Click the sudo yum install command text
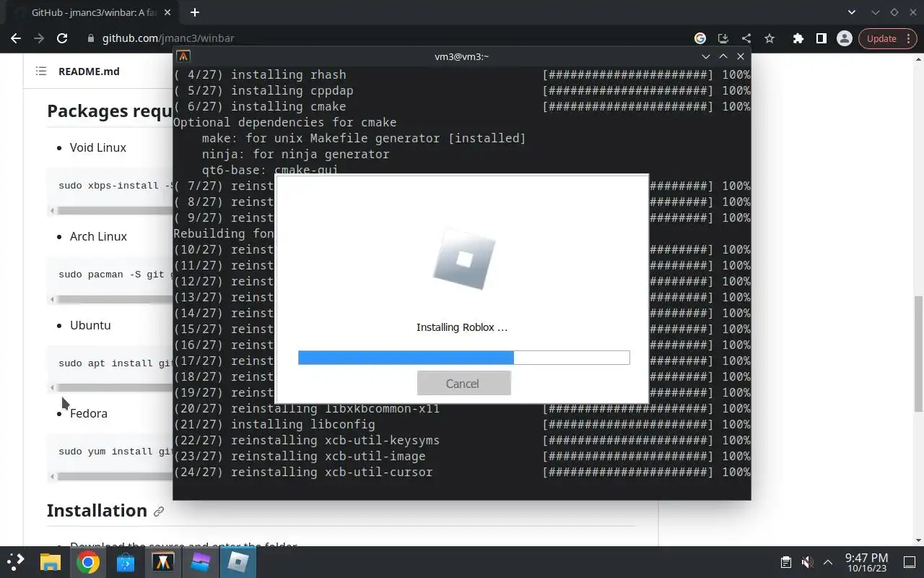 click(x=115, y=452)
